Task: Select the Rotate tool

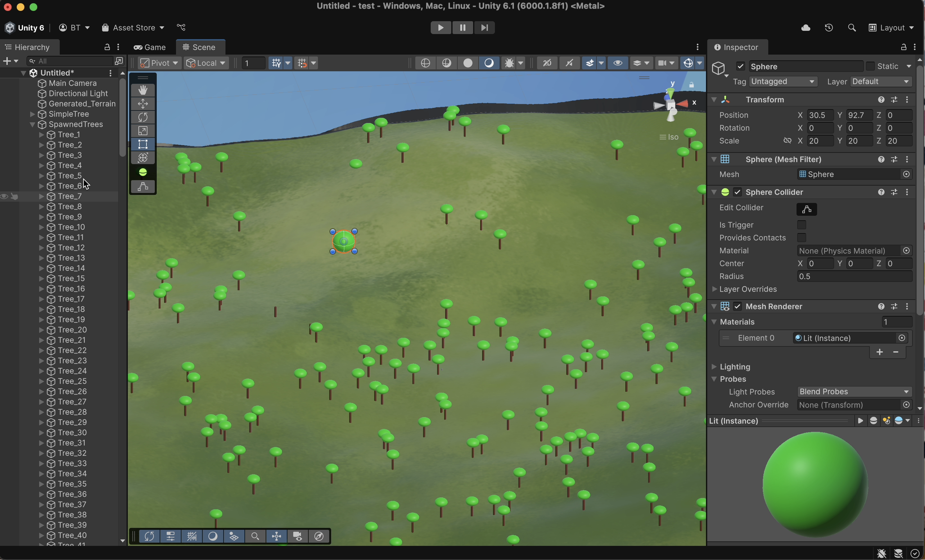Action: (143, 118)
